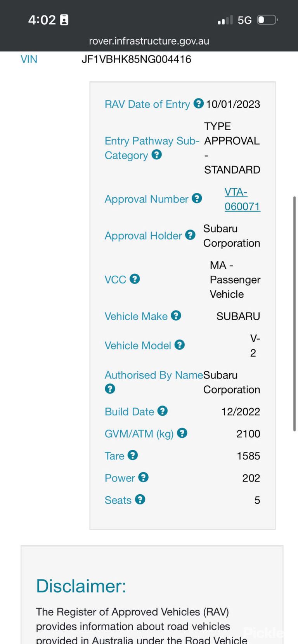
Task: Select the VIN number text JF1VBHK85NG004416
Action: click(137, 59)
